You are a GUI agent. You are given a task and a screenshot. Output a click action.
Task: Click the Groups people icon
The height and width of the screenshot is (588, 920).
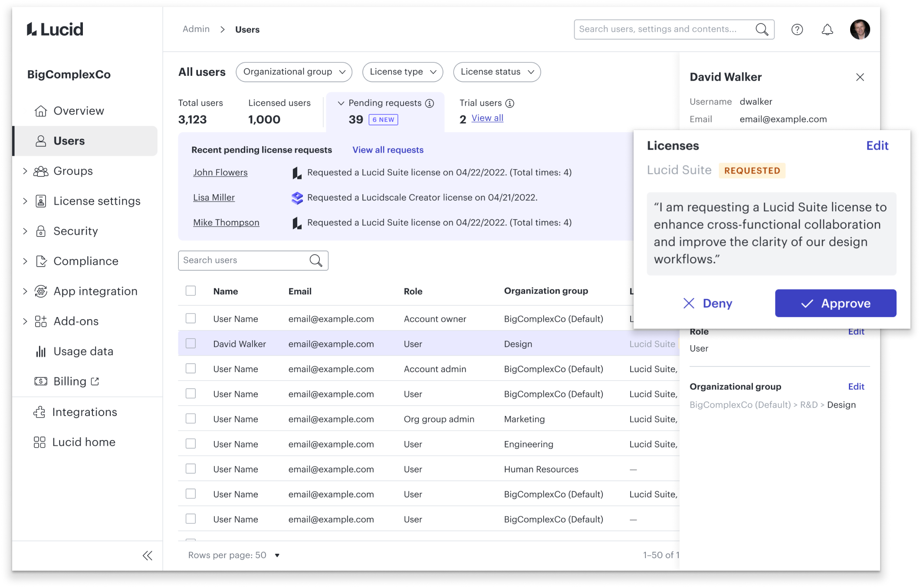41,171
